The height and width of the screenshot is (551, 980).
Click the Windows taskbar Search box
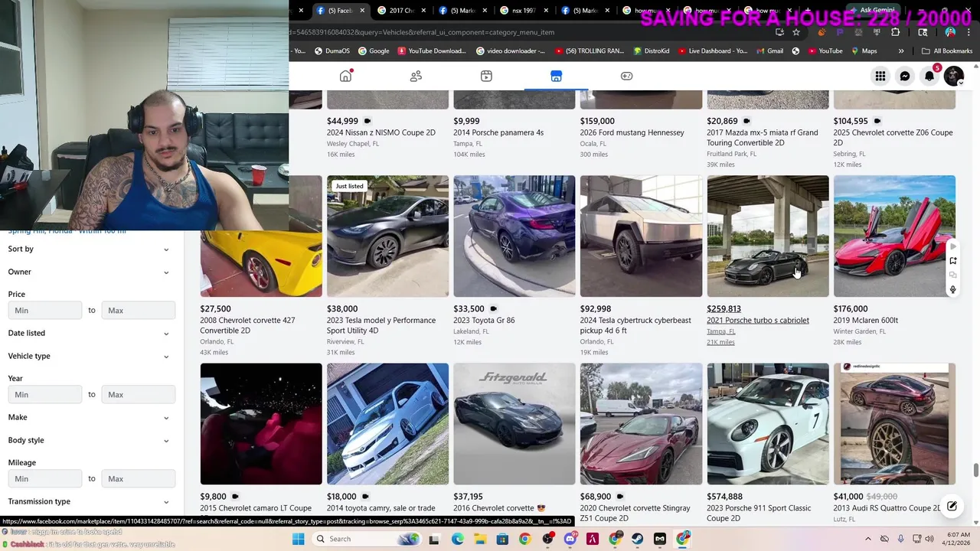pos(367,539)
